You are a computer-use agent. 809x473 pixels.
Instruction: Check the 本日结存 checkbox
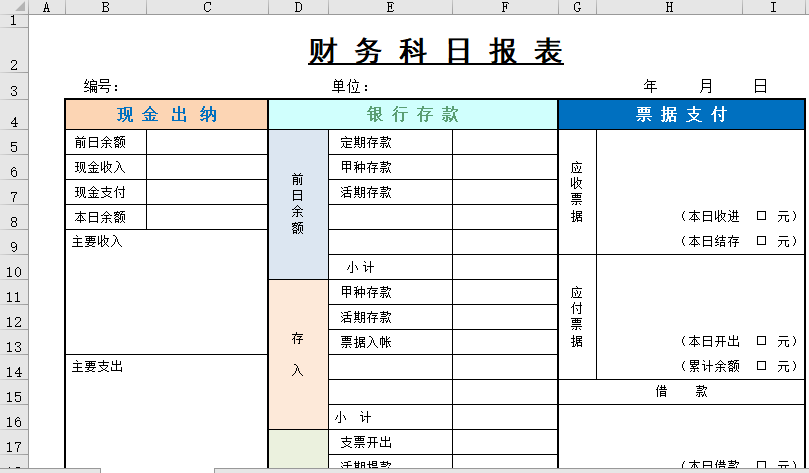click(x=762, y=241)
